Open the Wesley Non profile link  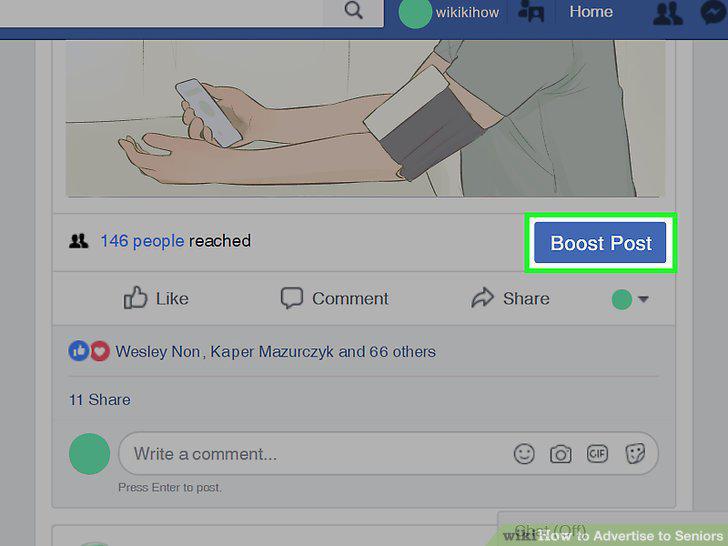tap(157, 351)
